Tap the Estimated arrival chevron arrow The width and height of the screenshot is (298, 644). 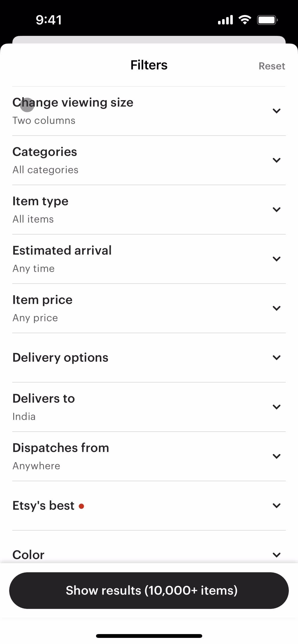[x=276, y=259]
